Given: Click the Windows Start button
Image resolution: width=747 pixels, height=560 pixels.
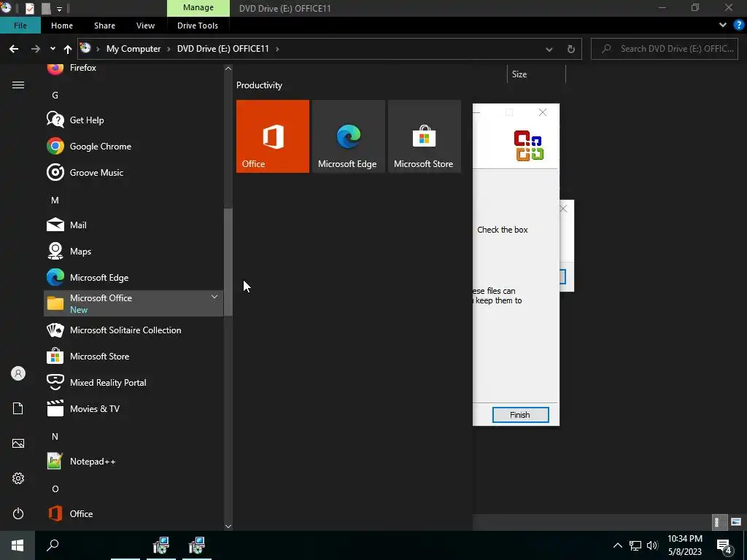Looking at the screenshot, I should (18, 545).
